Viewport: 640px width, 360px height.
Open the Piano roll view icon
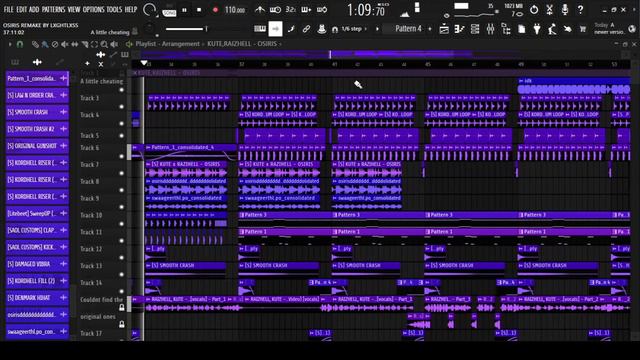click(x=460, y=29)
